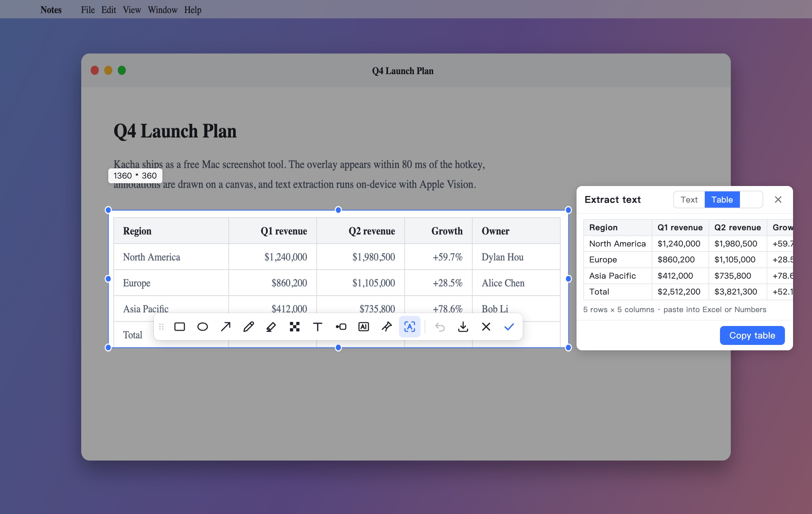Open the Notes application menu

pos(51,10)
